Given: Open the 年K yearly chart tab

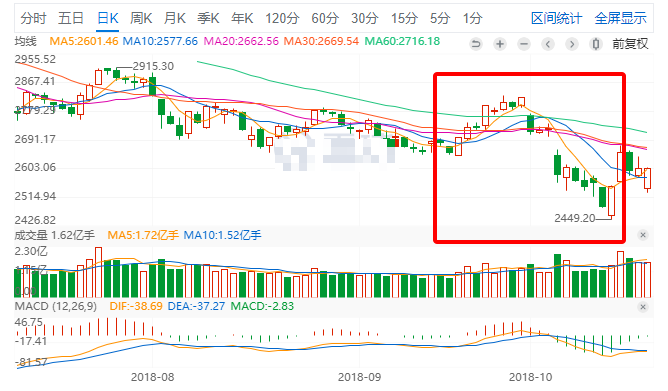Looking at the screenshot, I should tap(242, 18).
